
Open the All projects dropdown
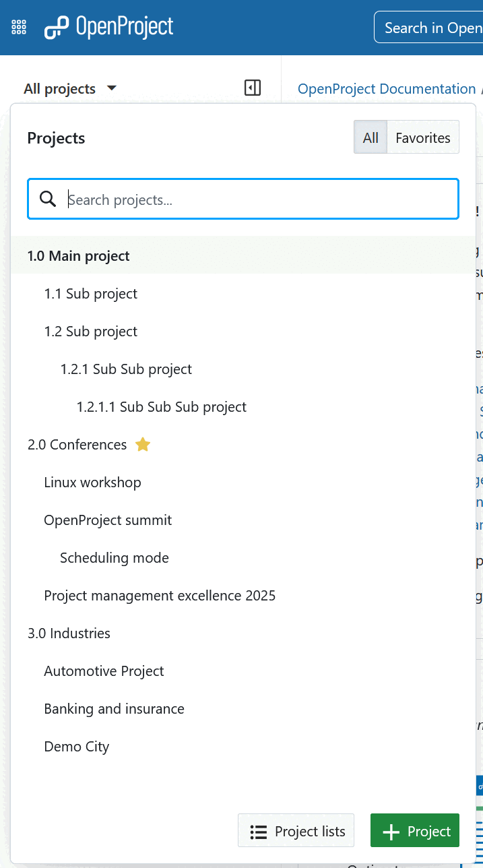(x=70, y=88)
